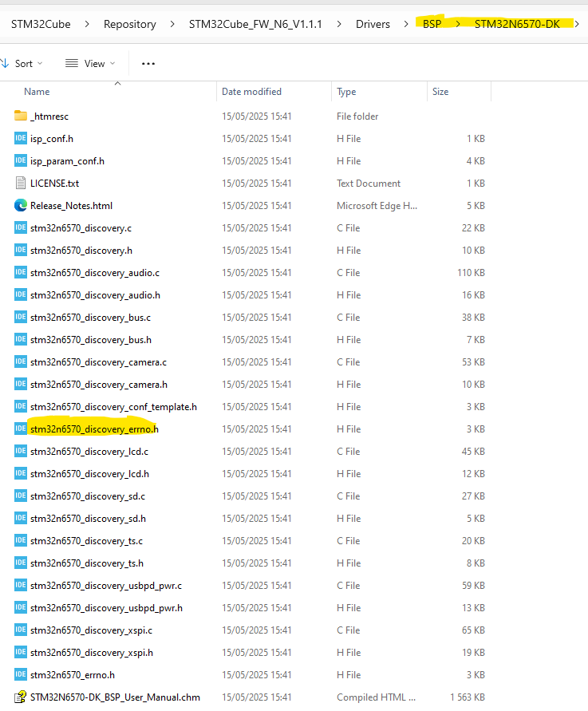Click the stm32n6570_discovery_xspi.c file icon
The height and width of the screenshot is (711, 588).
21,630
